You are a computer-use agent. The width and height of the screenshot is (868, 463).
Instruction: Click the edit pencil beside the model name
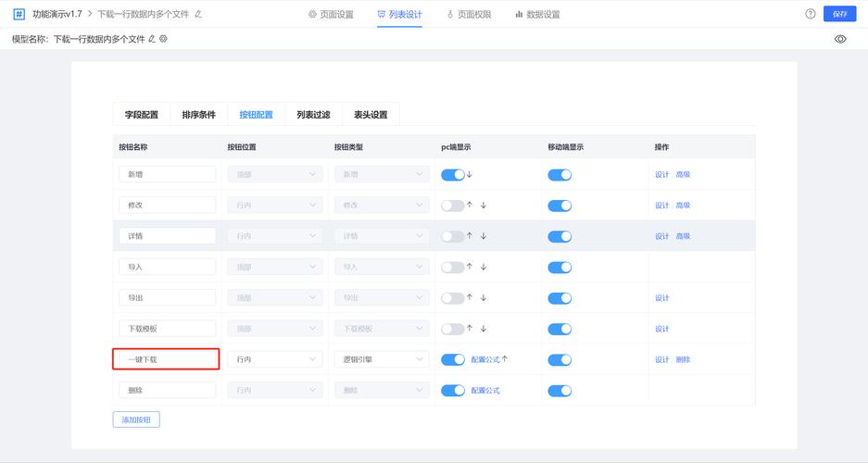(152, 39)
